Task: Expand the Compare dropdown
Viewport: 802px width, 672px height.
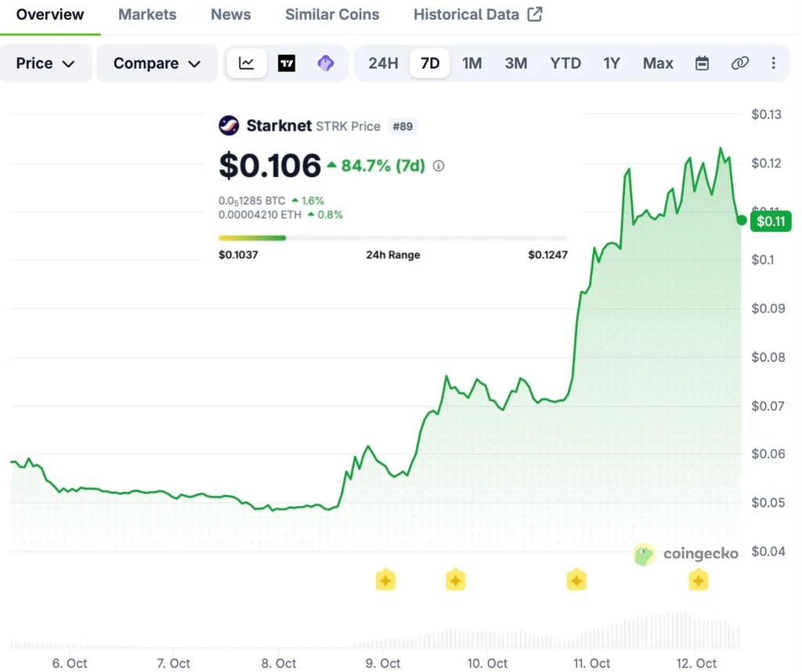Action: tap(157, 63)
